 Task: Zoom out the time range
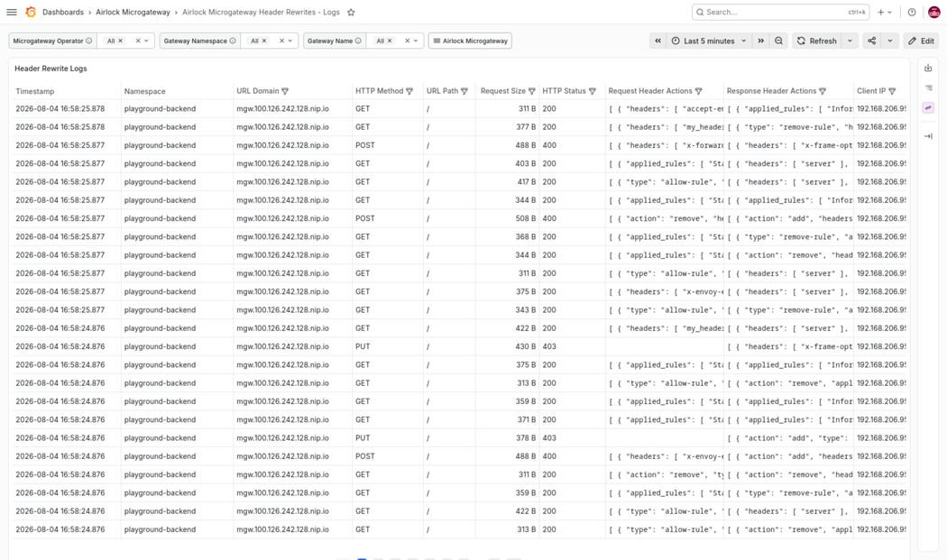pos(778,41)
